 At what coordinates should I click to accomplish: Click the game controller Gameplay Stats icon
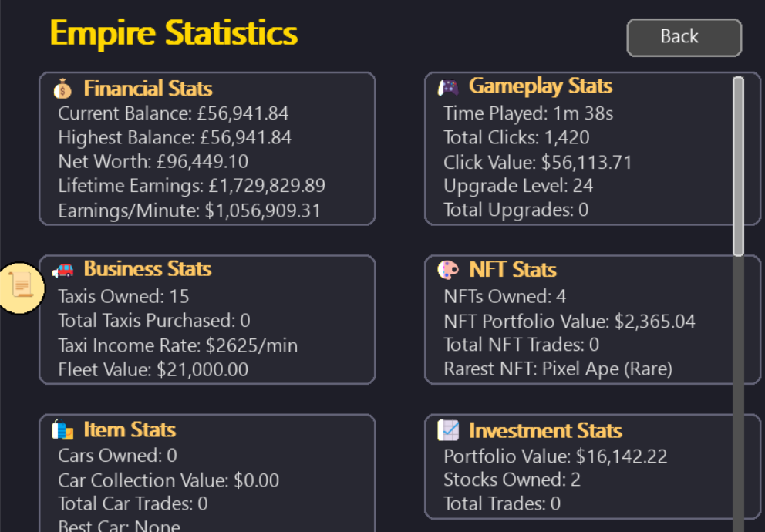448,87
